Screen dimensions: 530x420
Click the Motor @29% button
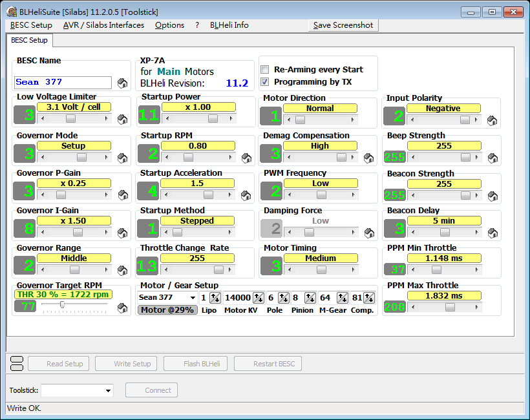click(167, 310)
